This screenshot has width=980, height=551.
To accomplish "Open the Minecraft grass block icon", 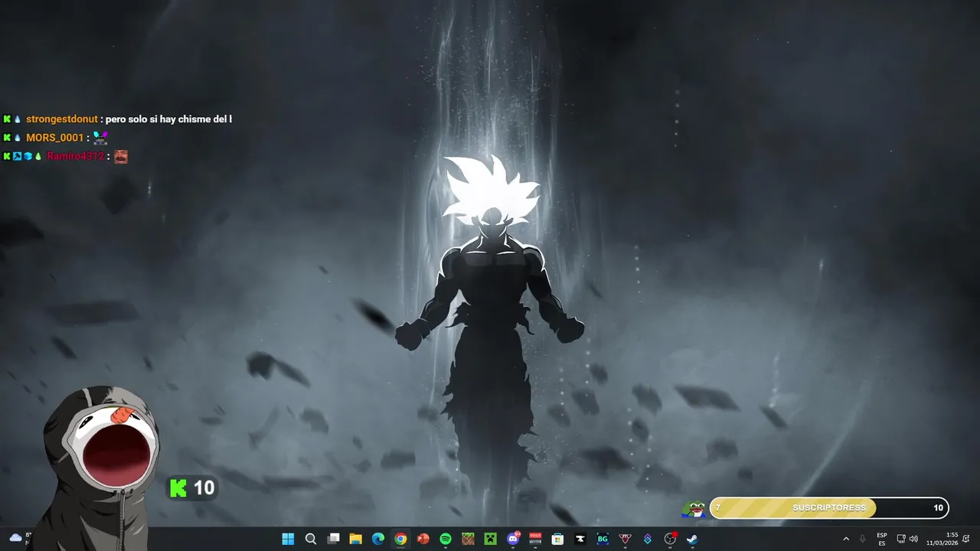I will click(468, 539).
